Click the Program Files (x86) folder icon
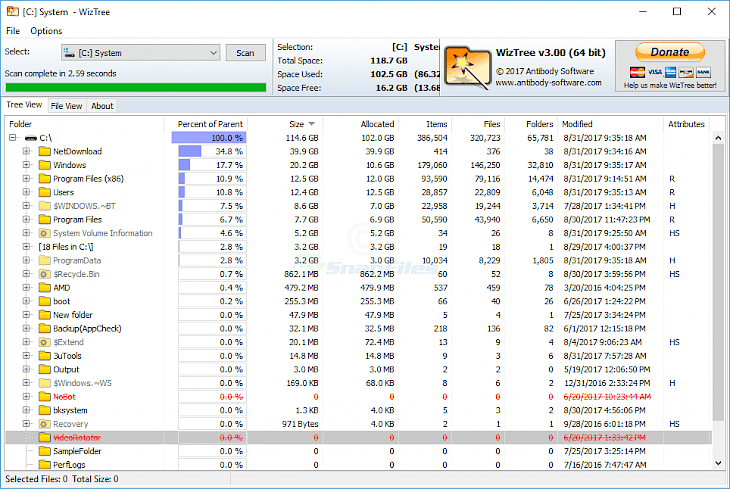The image size is (730, 489). click(x=45, y=179)
